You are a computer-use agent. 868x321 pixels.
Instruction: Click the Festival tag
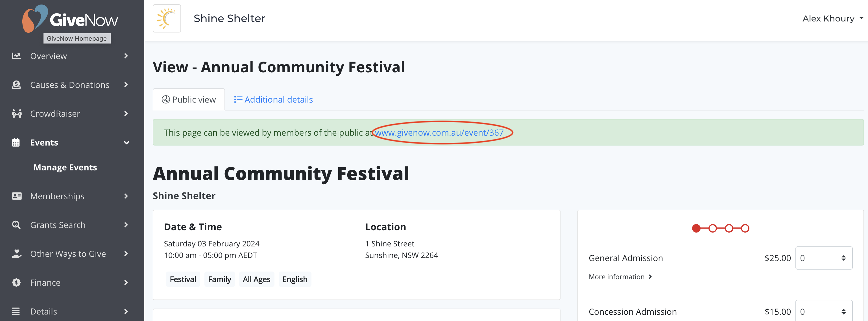coord(183,279)
